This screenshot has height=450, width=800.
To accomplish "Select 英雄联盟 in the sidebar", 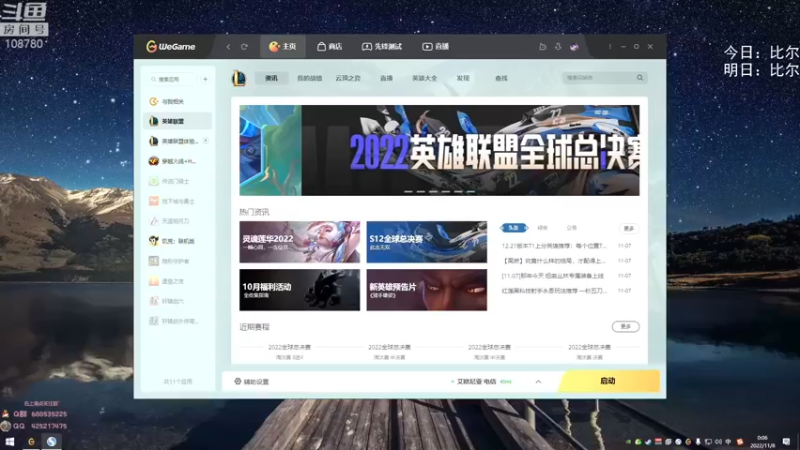I will click(178, 121).
